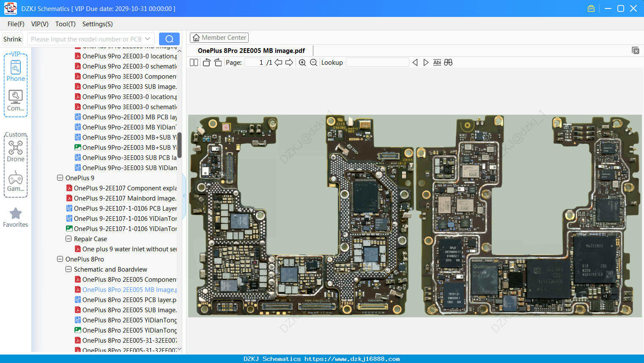Click the blue search button
The image size is (644, 363).
169,39
